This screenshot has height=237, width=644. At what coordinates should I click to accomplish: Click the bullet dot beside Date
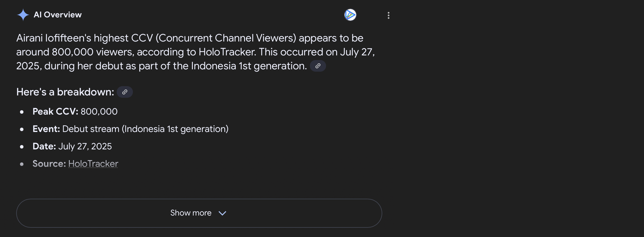tap(22, 147)
